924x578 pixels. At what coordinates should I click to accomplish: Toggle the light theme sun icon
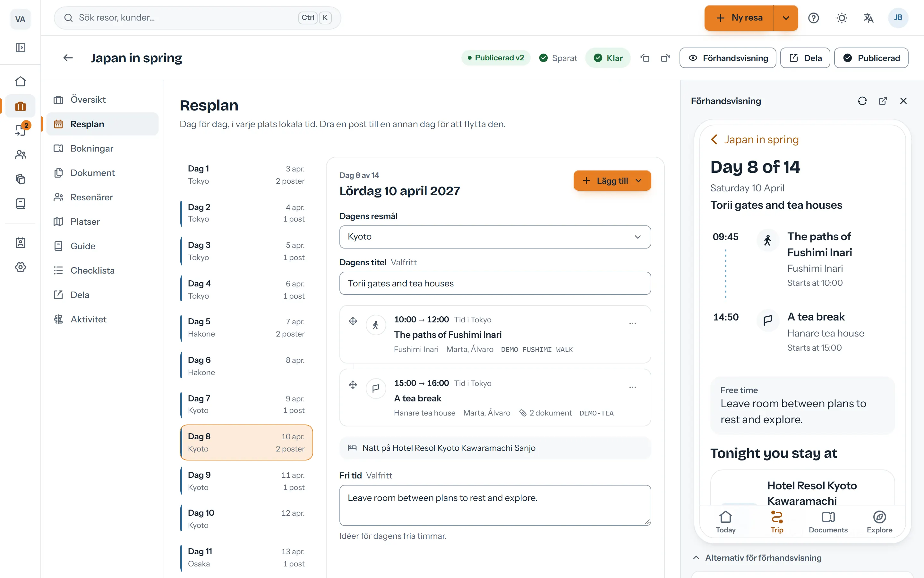[x=842, y=18]
